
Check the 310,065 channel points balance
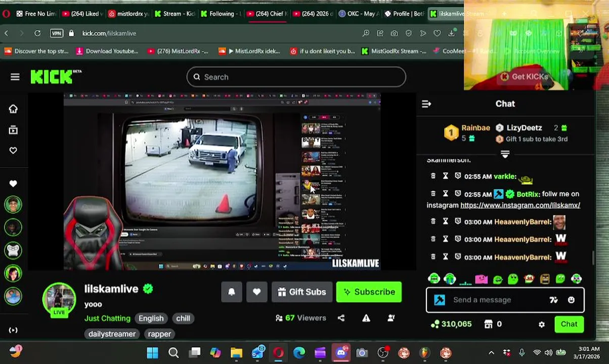451,324
